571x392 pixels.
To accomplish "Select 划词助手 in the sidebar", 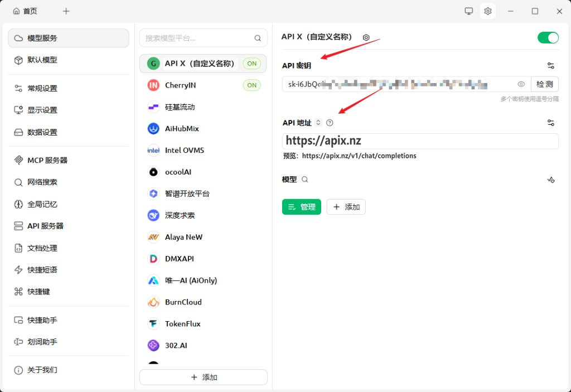I will coord(69,342).
